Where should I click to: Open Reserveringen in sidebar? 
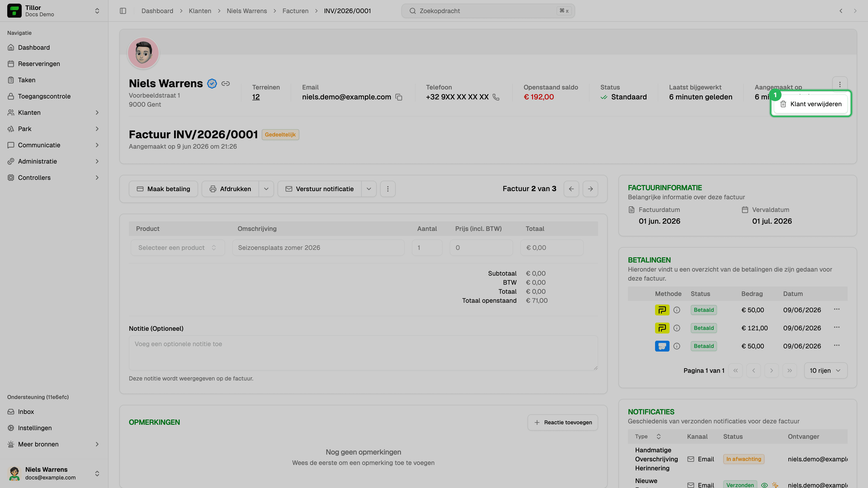pyautogui.click(x=54, y=64)
